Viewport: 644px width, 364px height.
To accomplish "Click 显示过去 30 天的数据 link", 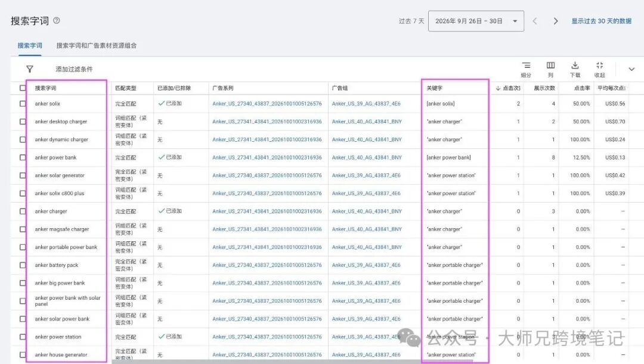I will click(602, 21).
